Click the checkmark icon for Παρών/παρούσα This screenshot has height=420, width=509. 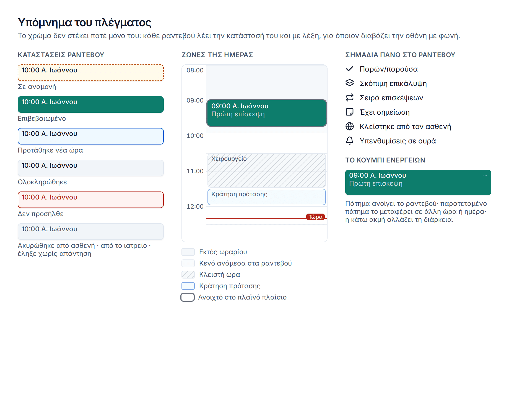[350, 69]
